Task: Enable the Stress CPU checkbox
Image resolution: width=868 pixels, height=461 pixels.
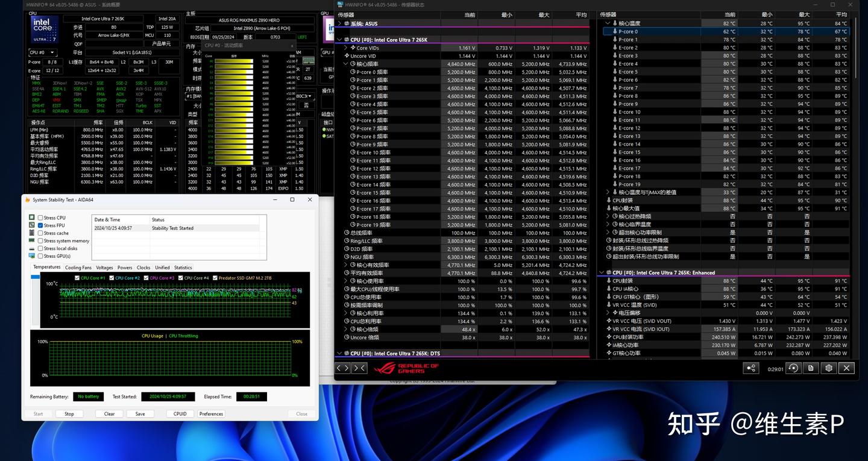Action: click(x=40, y=218)
